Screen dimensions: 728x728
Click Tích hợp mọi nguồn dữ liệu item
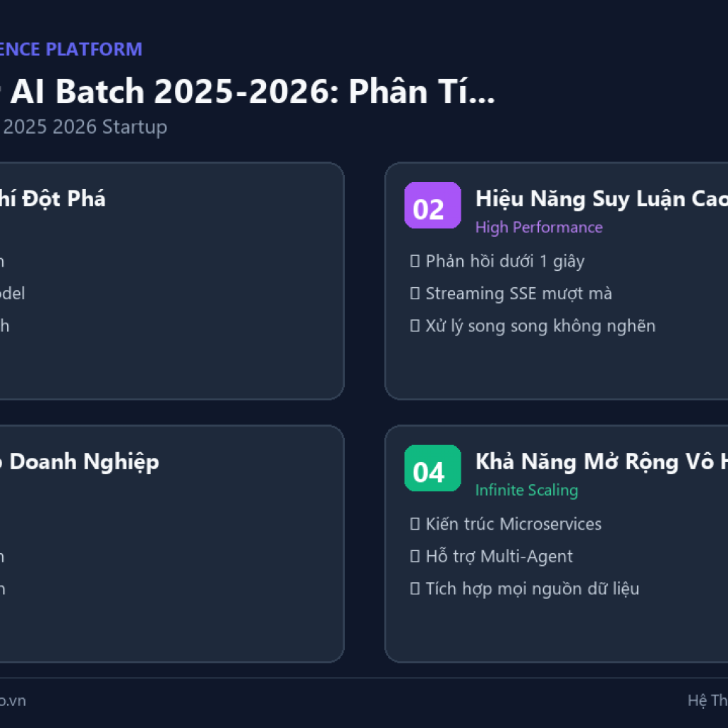532,589
